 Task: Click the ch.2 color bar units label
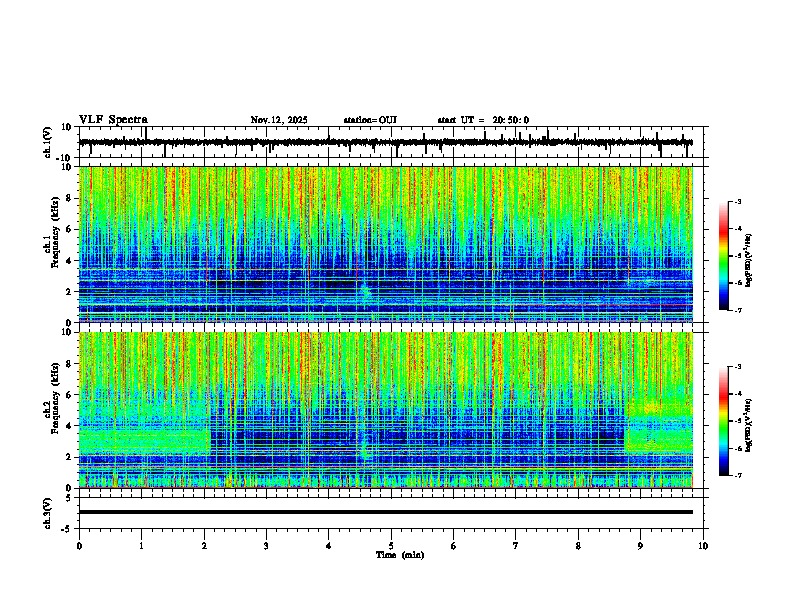tap(749, 426)
